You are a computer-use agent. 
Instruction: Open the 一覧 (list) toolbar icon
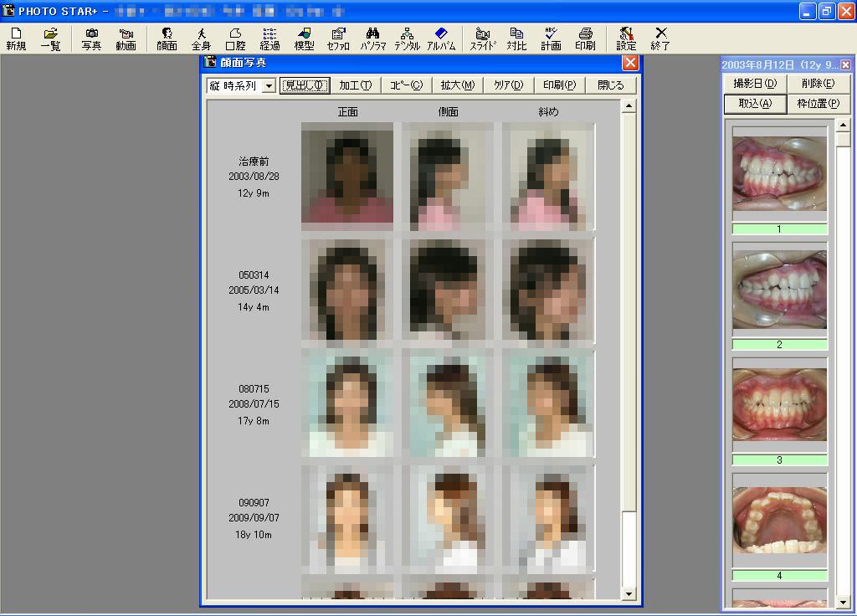coord(50,39)
